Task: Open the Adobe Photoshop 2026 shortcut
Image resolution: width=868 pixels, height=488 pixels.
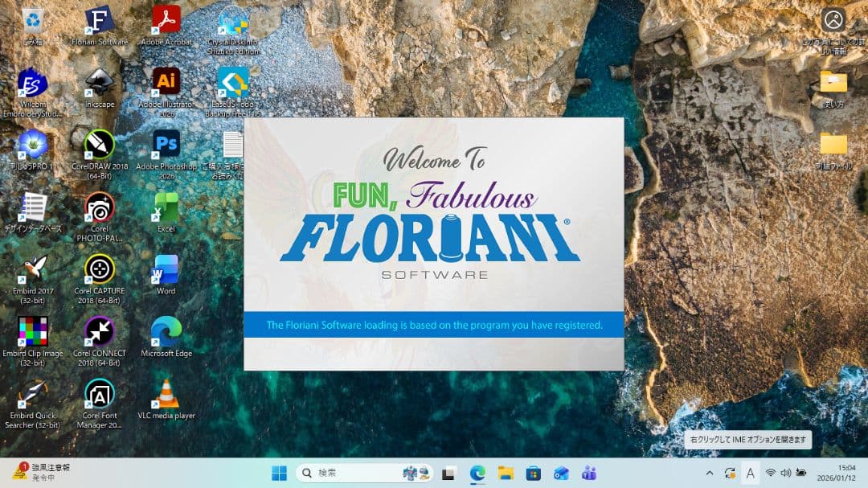Action: tap(166, 145)
